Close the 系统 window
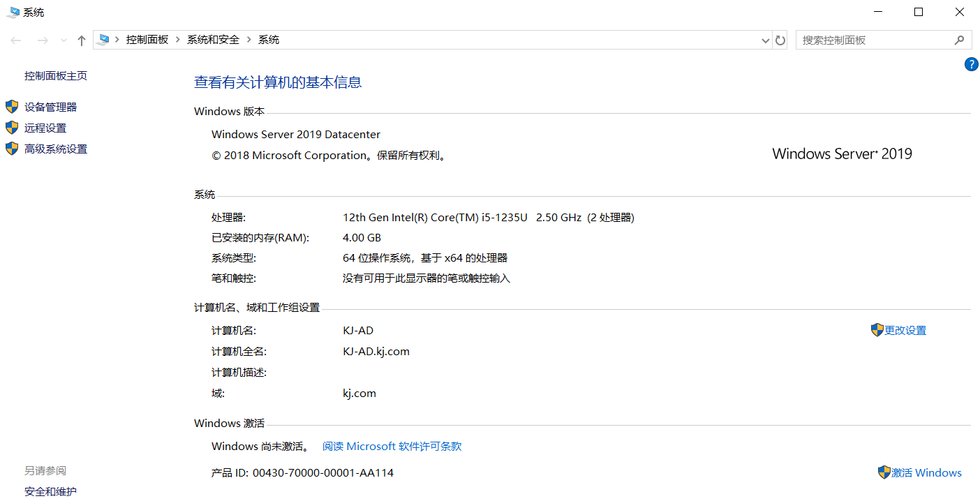Image resolution: width=980 pixels, height=501 pixels. (x=959, y=12)
